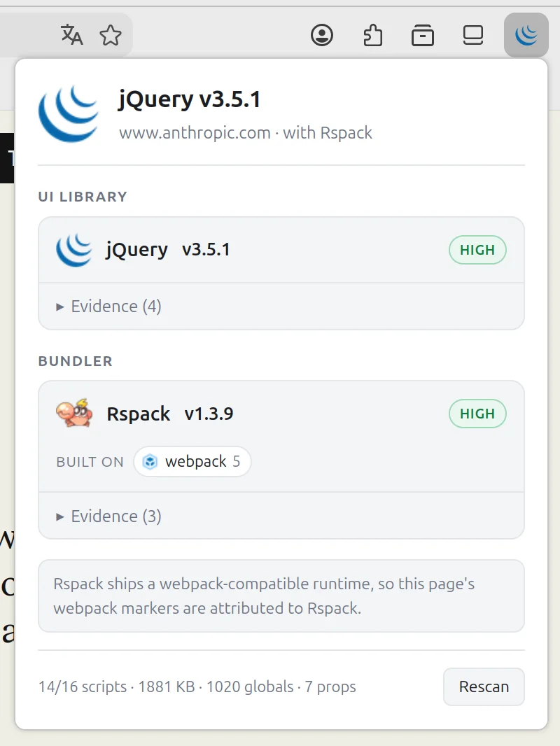Click www.anthropic.com · with Rspack subtitle
560x746 pixels.
pos(246,133)
